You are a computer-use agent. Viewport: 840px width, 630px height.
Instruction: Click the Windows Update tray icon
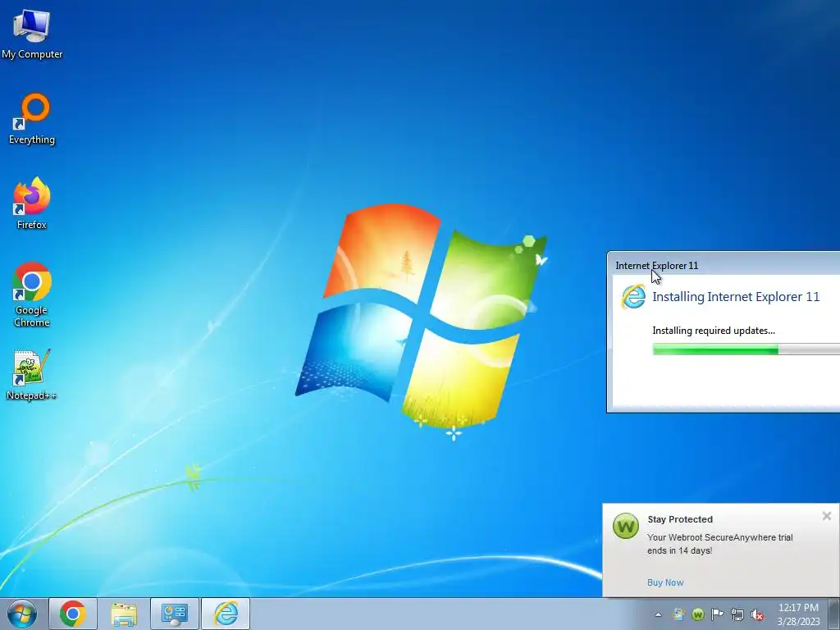pos(678,614)
